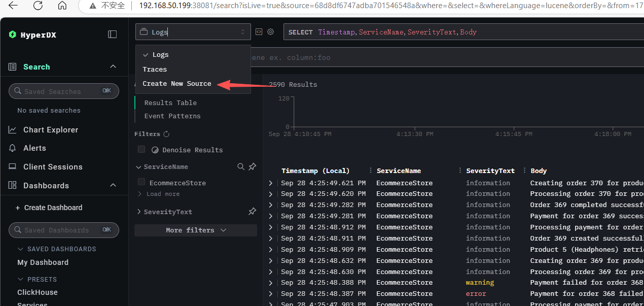Refresh filters with the circular arrow icon
The width and height of the screenshot is (644, 306).
[x=166, y=134]
